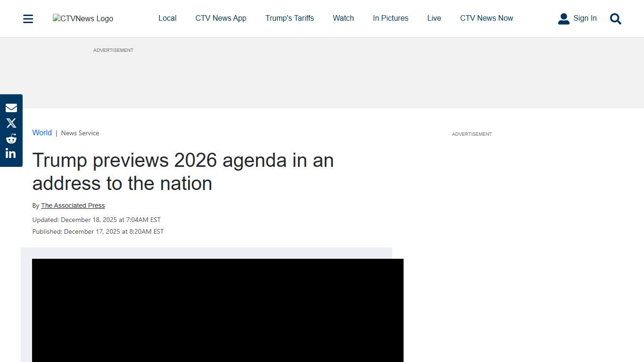Click the user profile icon
This screenshot has height=362, width=644.
click(563, 19)
